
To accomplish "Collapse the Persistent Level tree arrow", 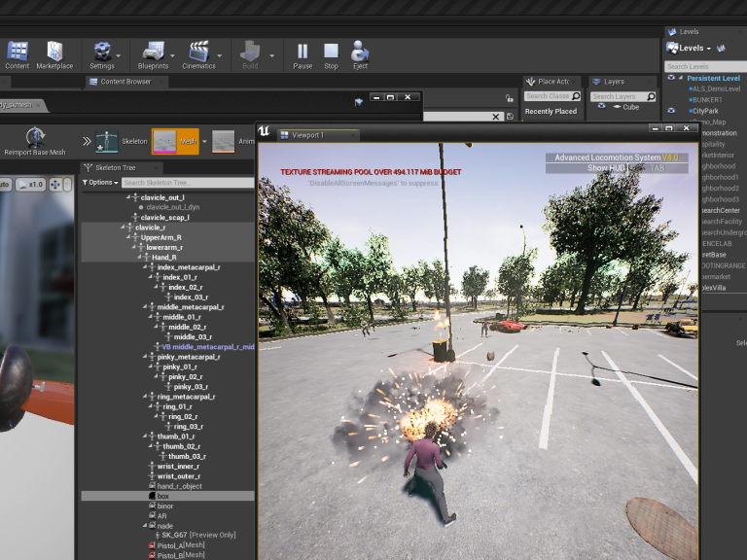I will tap(681, 78).
